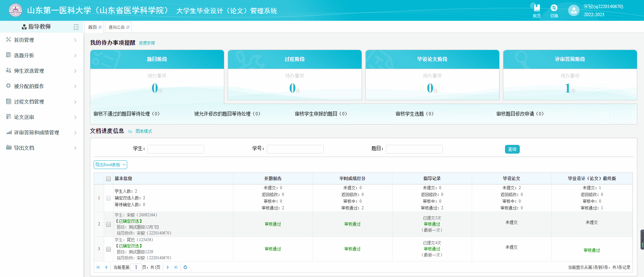Click the 被分配的操作 gear icon
The width and height of the screenshot is (644, 277).
8,86
